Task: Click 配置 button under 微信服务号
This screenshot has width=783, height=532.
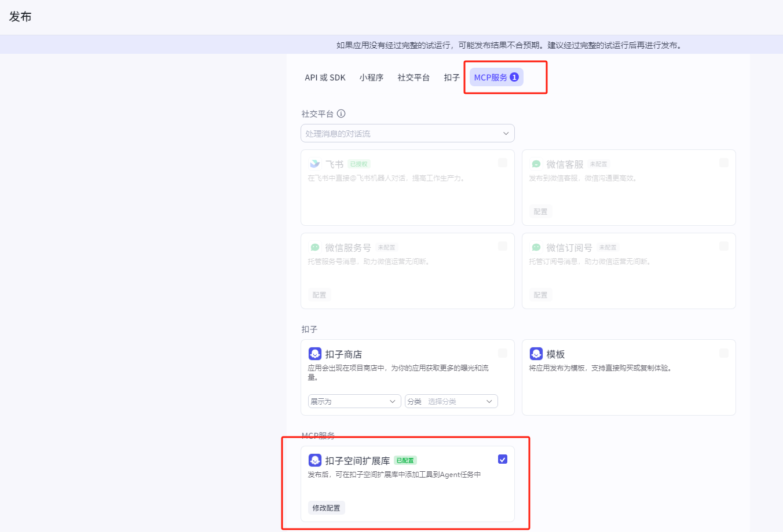Action: coord(319,295)
